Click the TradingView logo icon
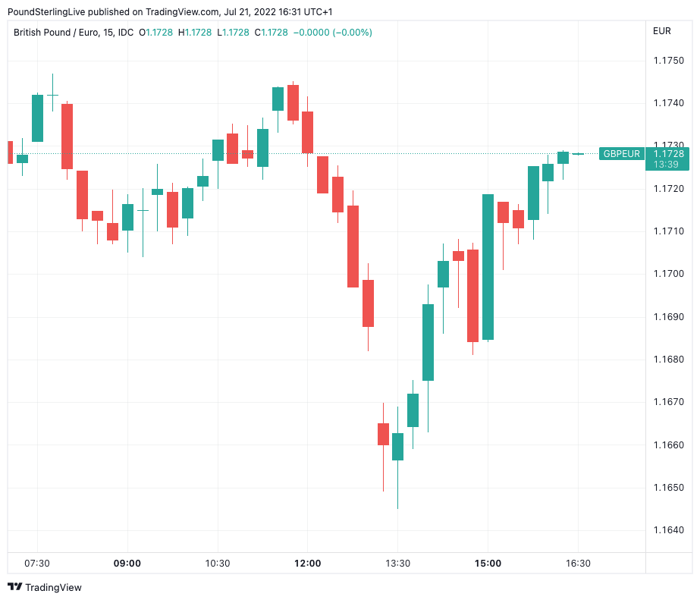The image size is (700, 600). pos(14,587)
